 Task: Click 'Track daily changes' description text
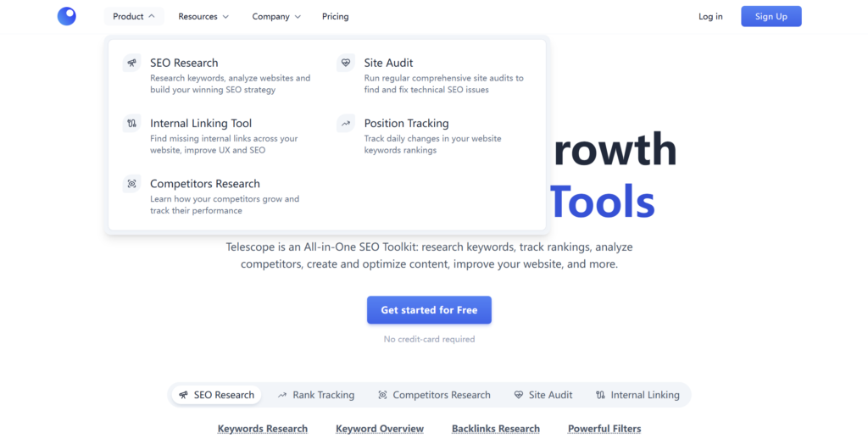click(432, 144)
